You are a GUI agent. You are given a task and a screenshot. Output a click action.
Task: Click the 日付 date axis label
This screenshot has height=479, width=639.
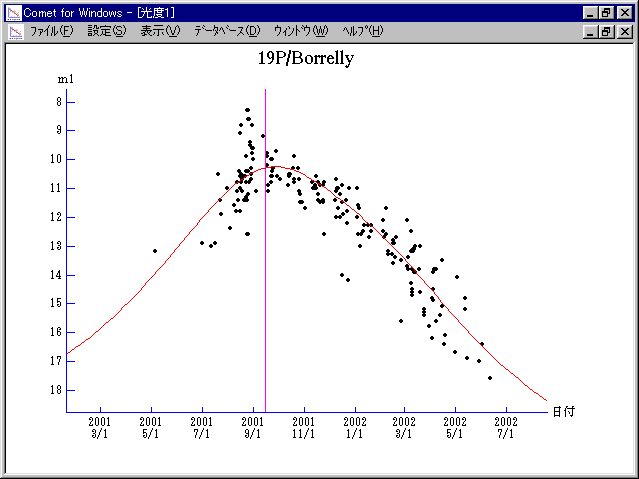[x=563, y=411]
